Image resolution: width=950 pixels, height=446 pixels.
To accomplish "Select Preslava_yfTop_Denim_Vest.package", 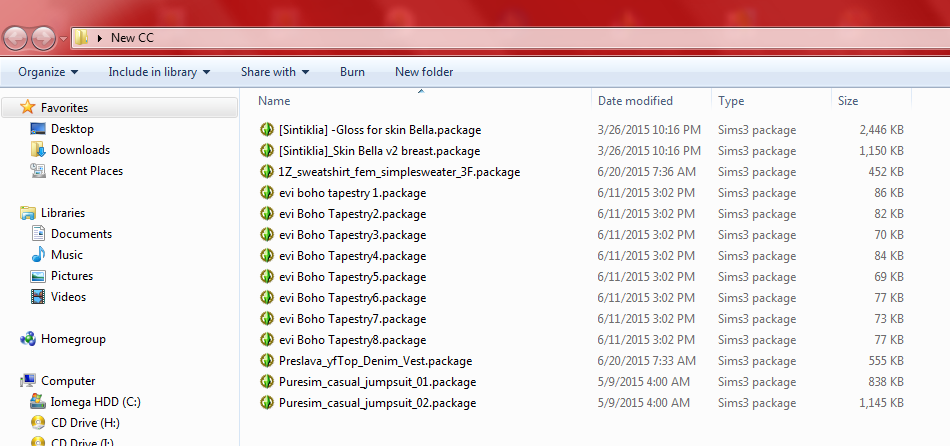I will click(x=376, y=361).
